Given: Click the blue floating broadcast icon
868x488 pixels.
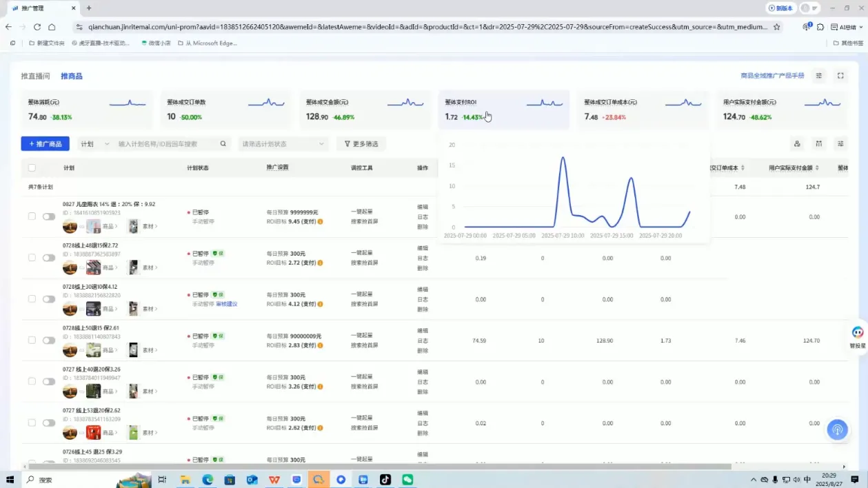Looking at the screenshot, I should (x=837, y=429).
